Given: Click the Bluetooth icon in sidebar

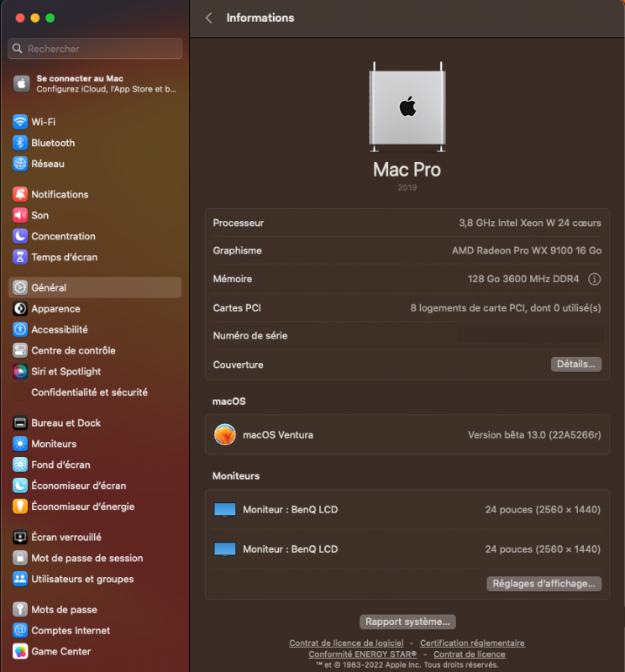Looking at the screenshot, I should 20,143.
